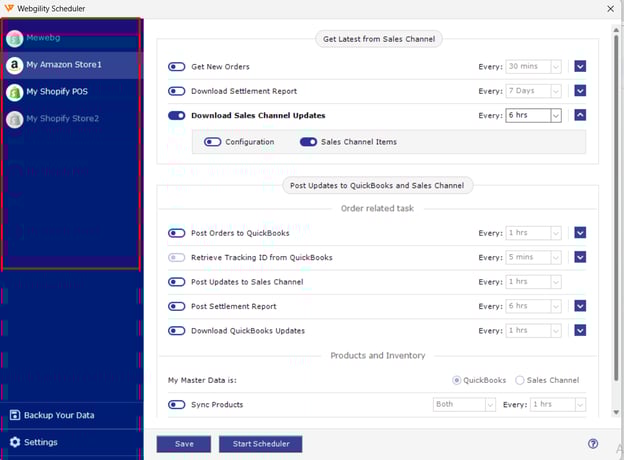624x460 pixels.
Task: Turn off Sales Channel Items switch
Action: (x=308, y=142)
